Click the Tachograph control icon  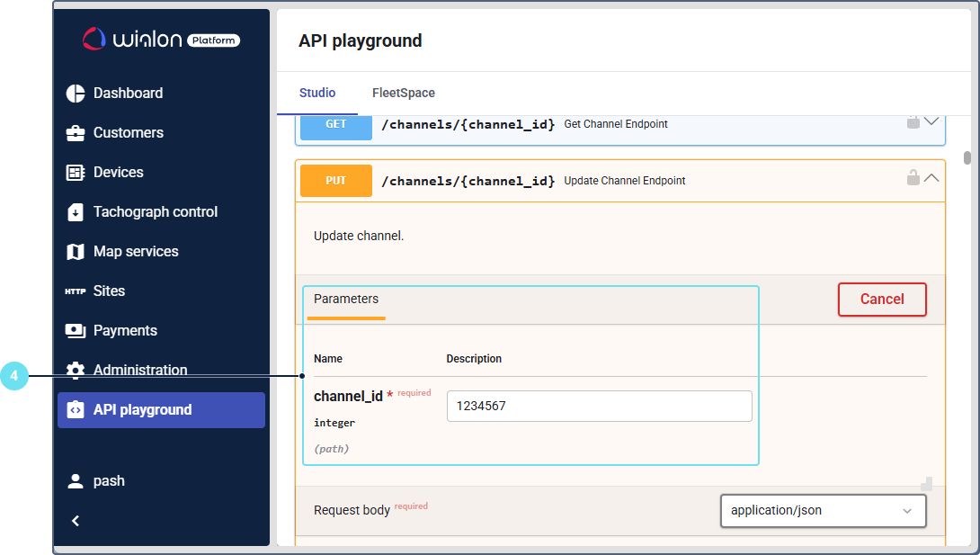(76, 212)
